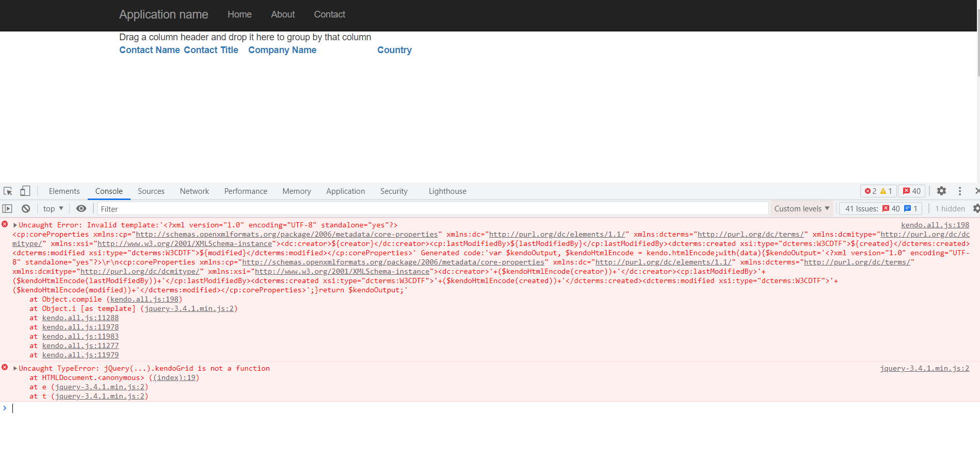Expand the kendoGrid TypeError message
980x463 pixels.
[15, 369]
